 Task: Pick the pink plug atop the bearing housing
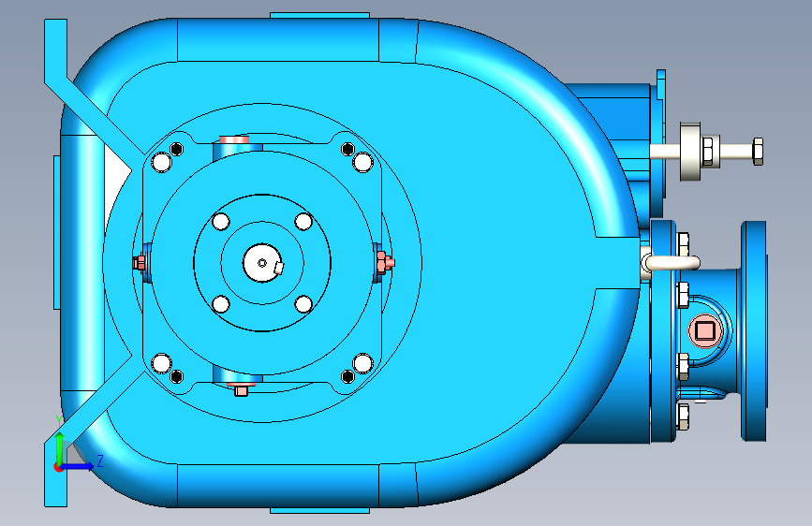coord(234,139)
